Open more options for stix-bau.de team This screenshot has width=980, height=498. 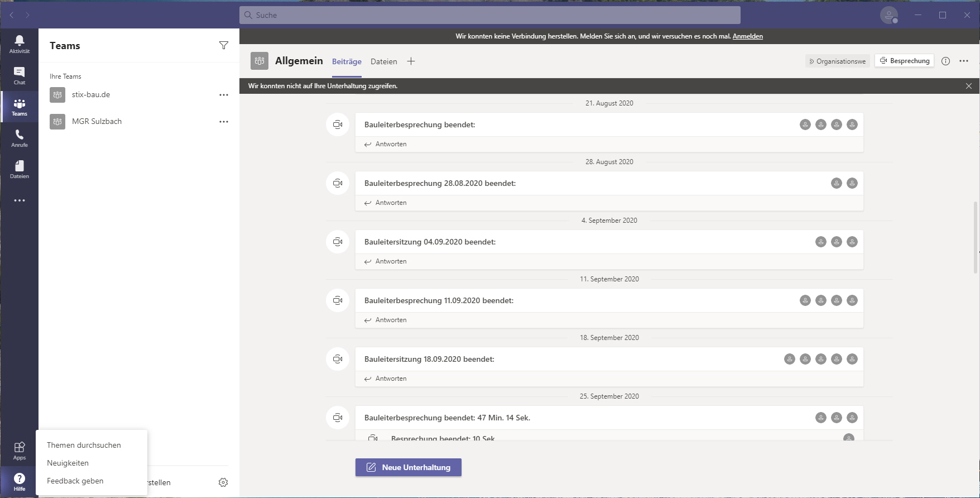[x=224, y=95]
